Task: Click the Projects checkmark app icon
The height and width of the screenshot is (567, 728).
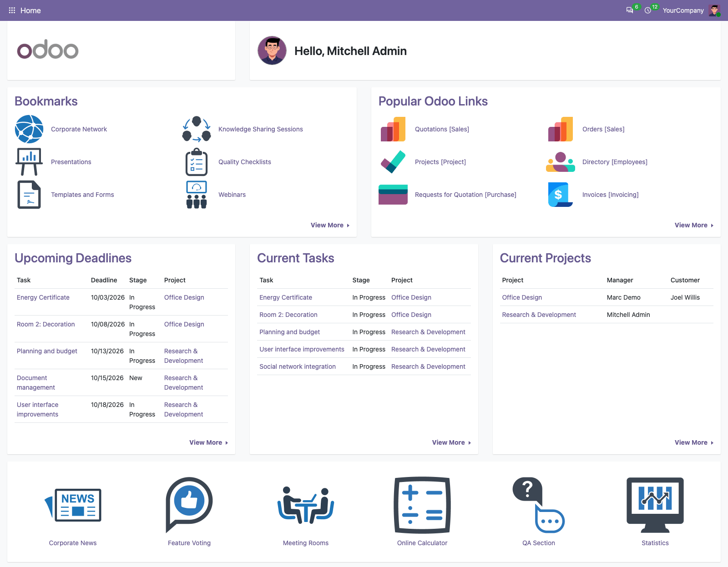Action: [x=393, y=162]
